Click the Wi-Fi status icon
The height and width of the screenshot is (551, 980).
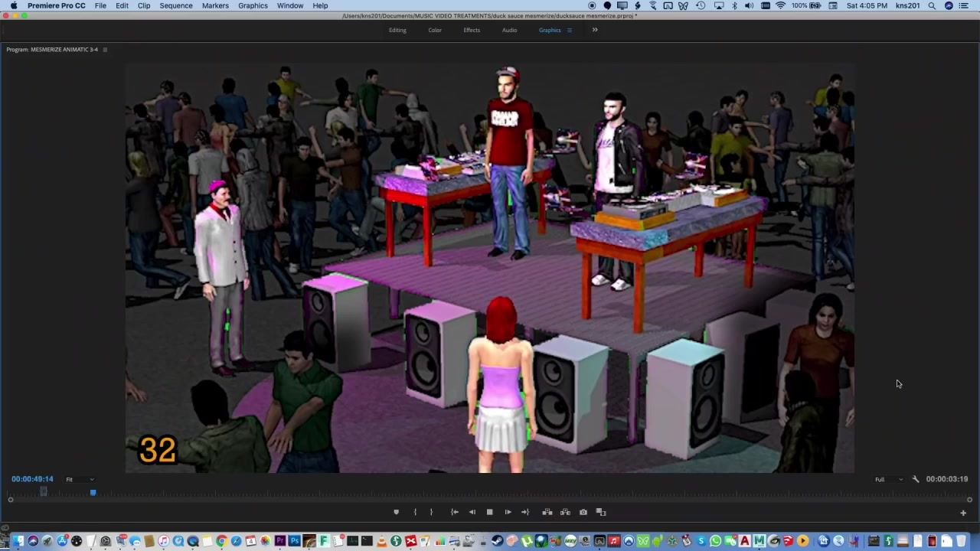[780, 5]
